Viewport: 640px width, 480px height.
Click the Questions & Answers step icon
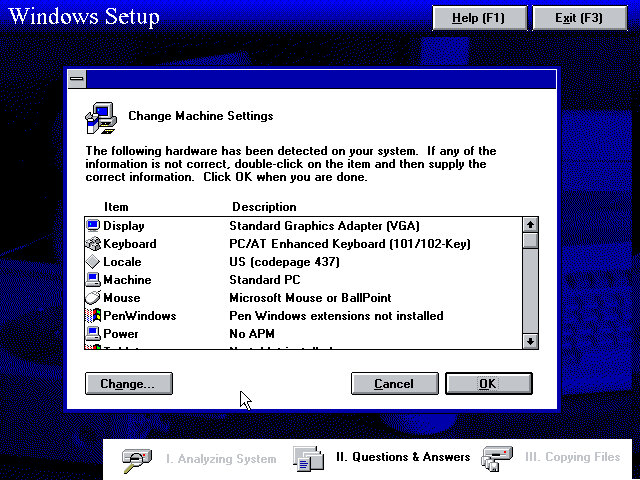click(308, 458)
